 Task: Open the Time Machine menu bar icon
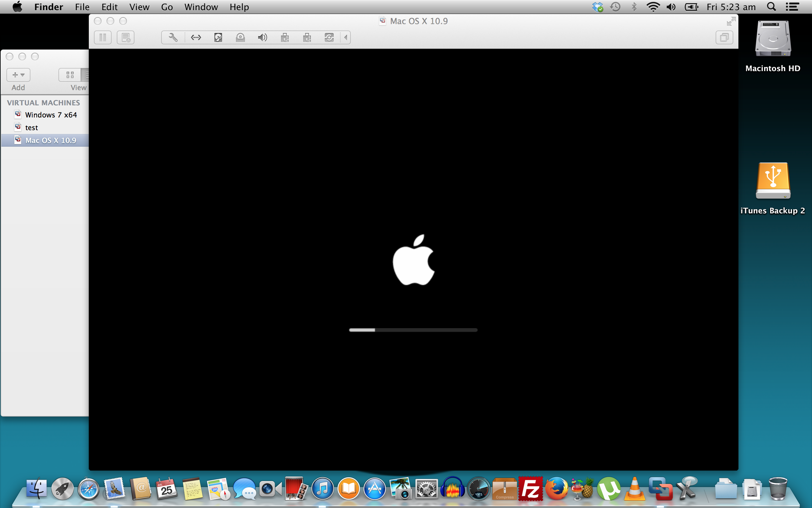615,7
